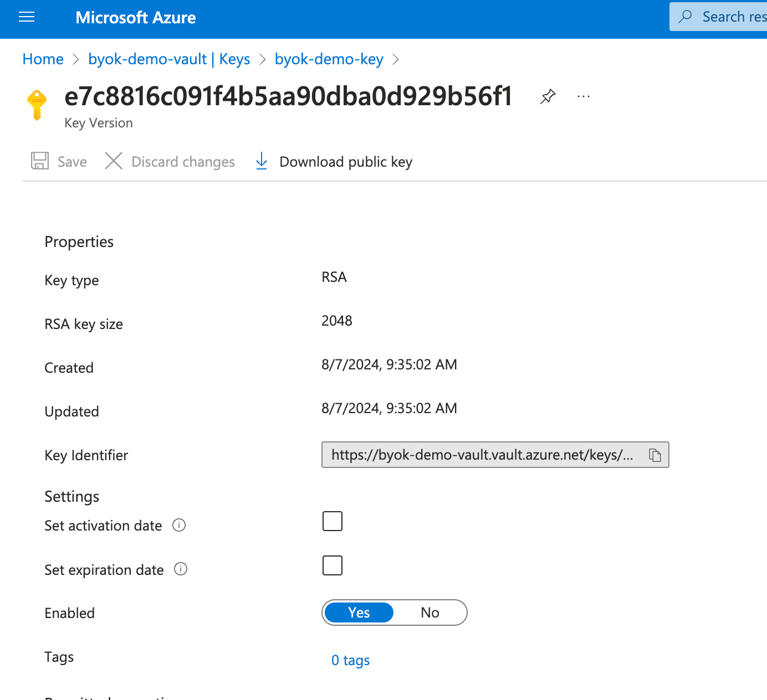Open the hamburger portal menu
Image resolution: width=767 pixels, height=700 pixels.
click(x=27, y=17)
